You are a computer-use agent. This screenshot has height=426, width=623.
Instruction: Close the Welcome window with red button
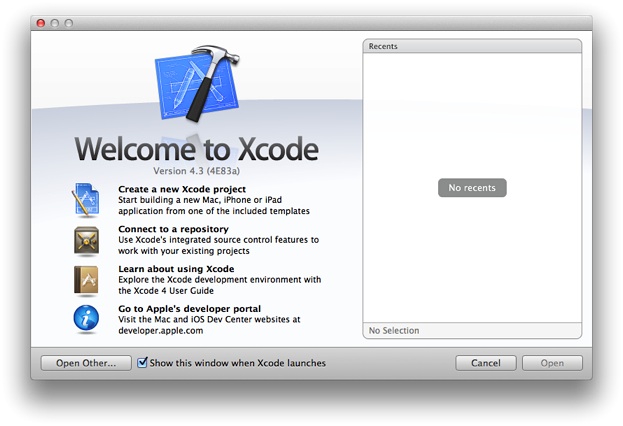[40, 22]
